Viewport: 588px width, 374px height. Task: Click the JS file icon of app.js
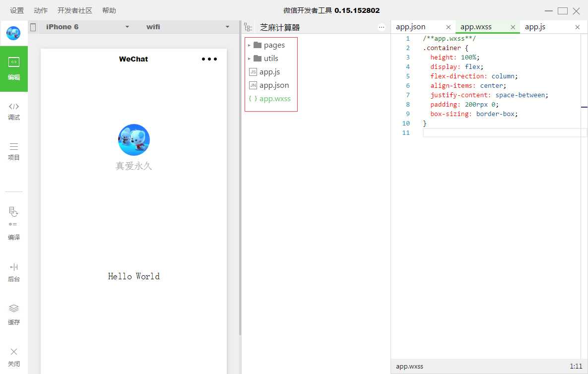(x=253, y=72)
